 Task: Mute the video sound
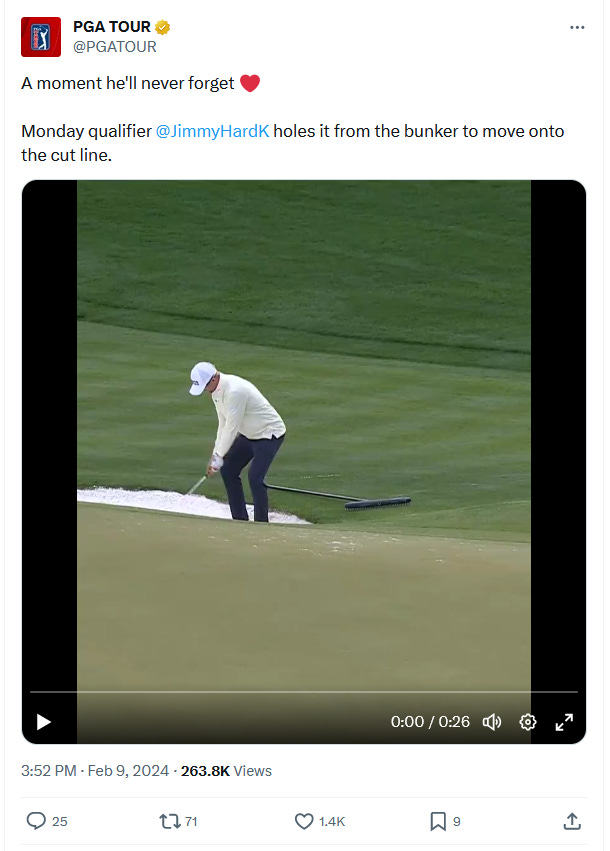tap(492, 722)
